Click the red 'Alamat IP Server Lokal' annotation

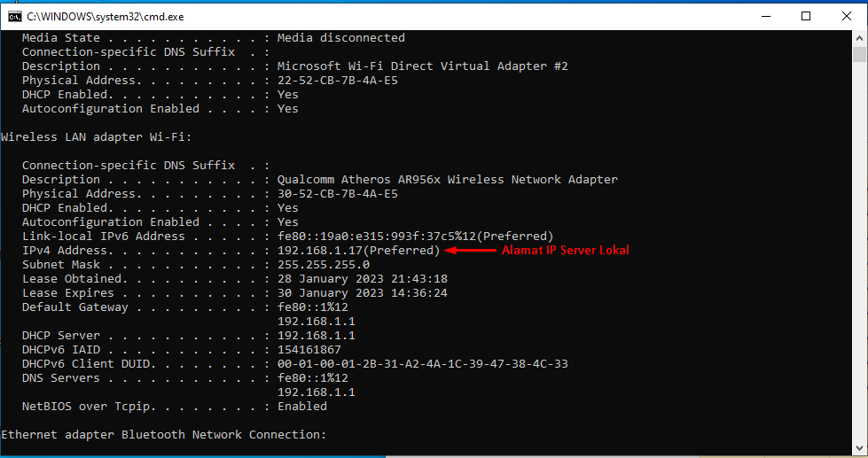[x=565, y=250]
